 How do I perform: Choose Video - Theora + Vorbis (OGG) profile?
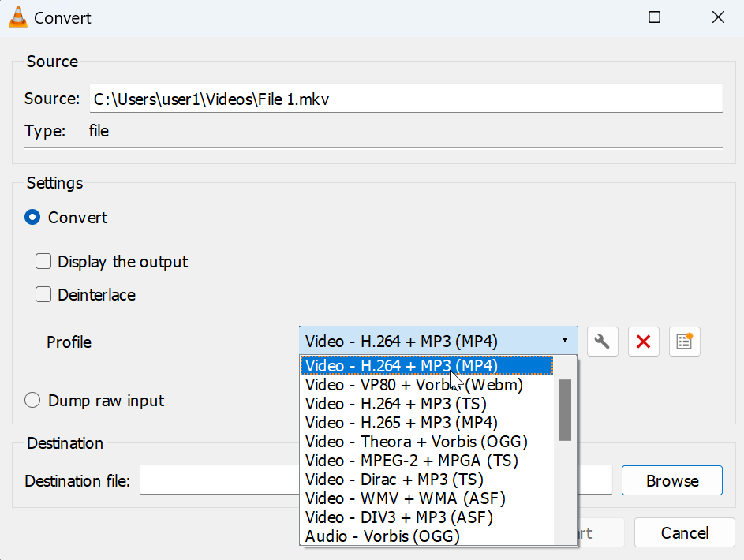point(427,442)
